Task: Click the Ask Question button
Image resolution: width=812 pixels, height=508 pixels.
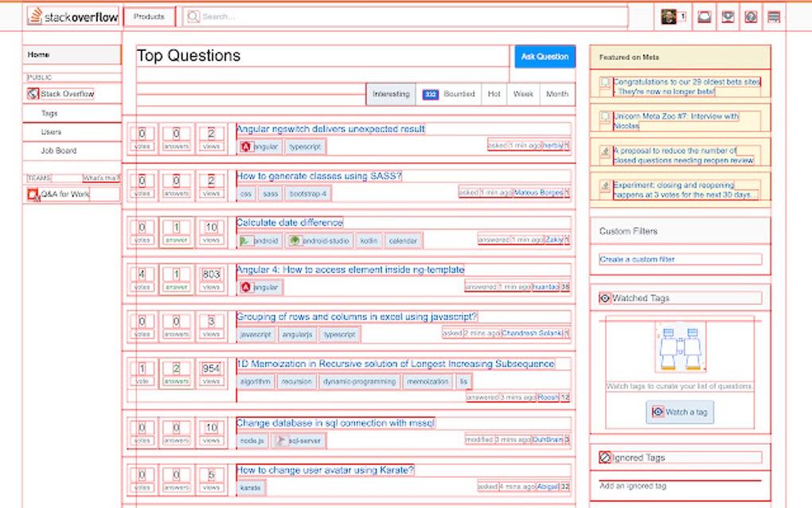Action: (x=545, y=57)
